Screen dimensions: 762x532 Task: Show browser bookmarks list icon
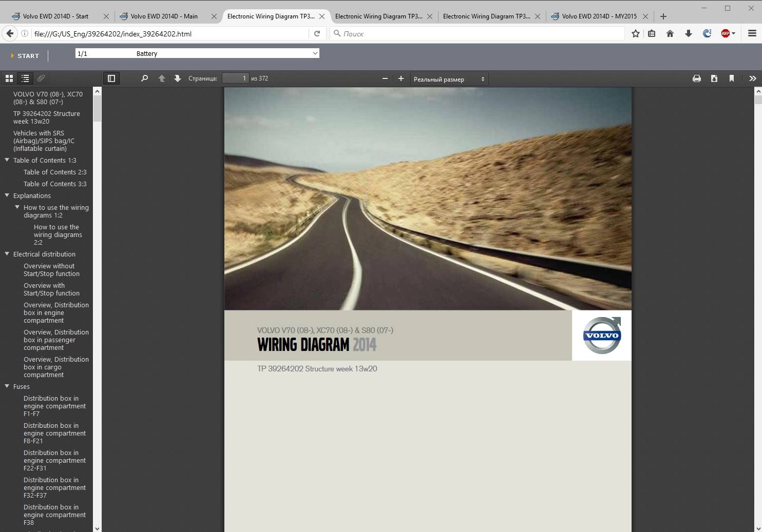coord(652,33)
